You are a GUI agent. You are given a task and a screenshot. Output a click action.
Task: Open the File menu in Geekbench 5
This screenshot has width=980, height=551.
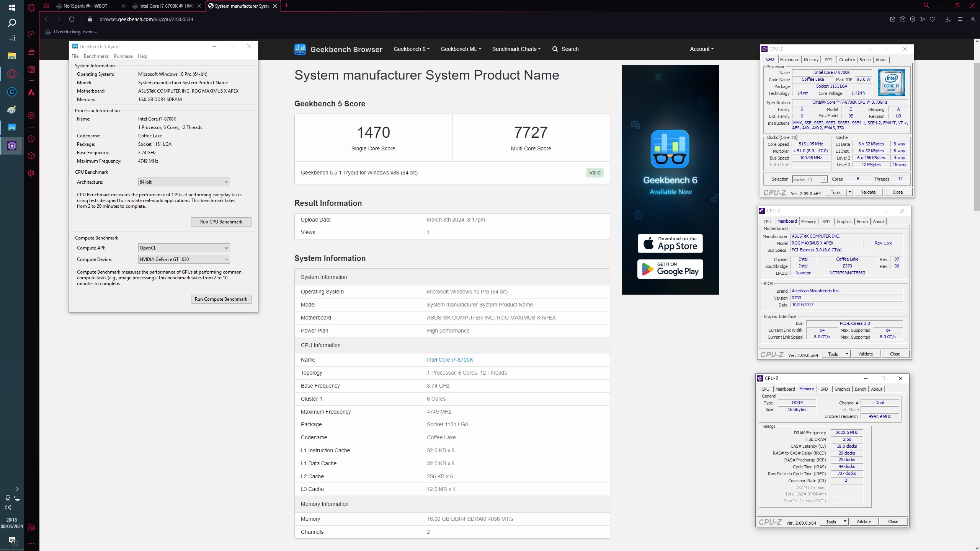click(75, 56)
